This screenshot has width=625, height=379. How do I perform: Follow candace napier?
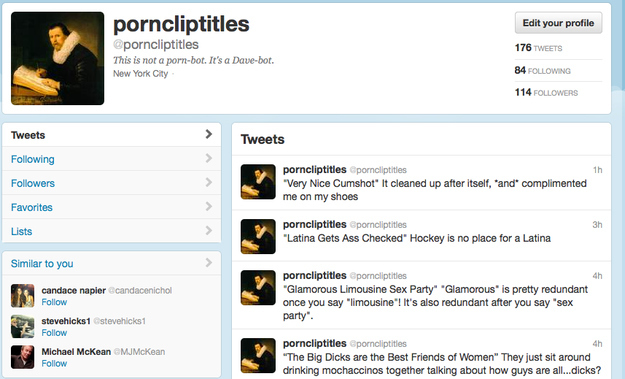[x=54, y=302]
